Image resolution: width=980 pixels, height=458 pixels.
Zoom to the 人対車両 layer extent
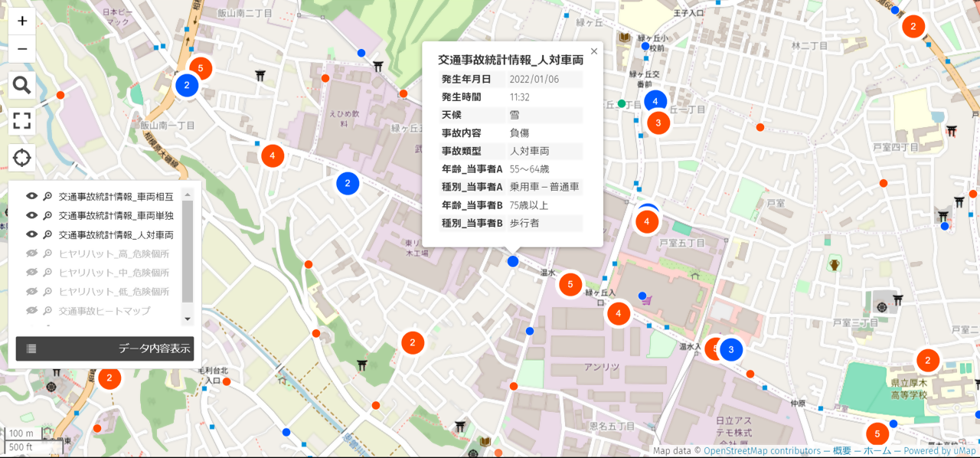click(x=47, y=235)
